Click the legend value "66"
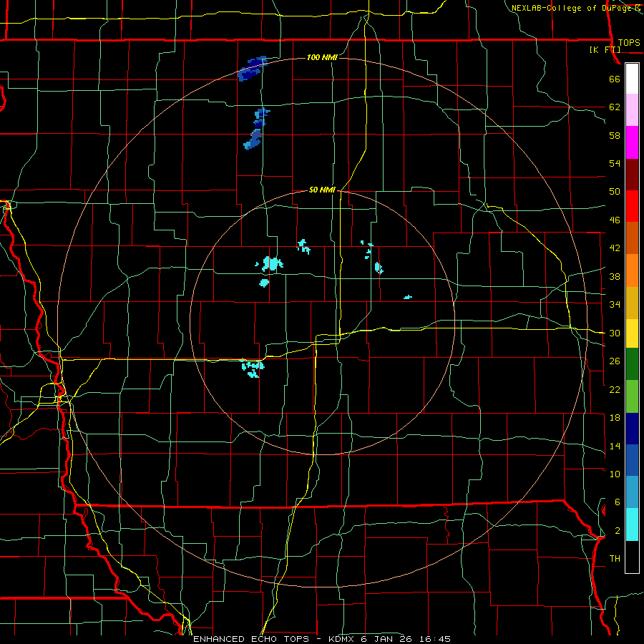644x644 pixels. [x=615, y=79]
